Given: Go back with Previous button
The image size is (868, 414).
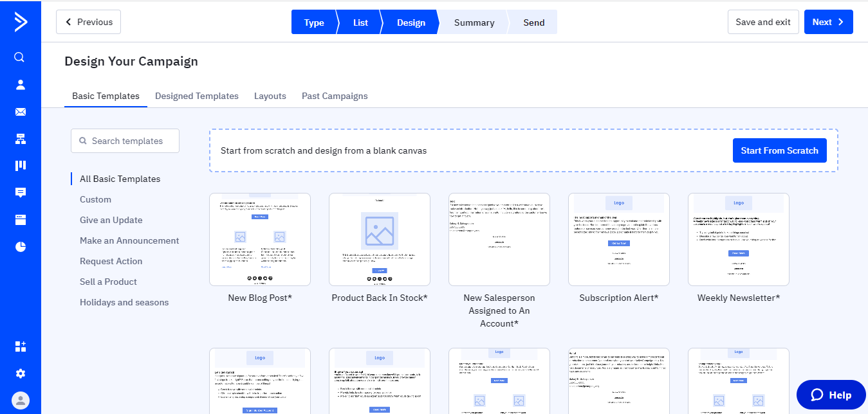Looking at the screenshot, I should (88, 22).
